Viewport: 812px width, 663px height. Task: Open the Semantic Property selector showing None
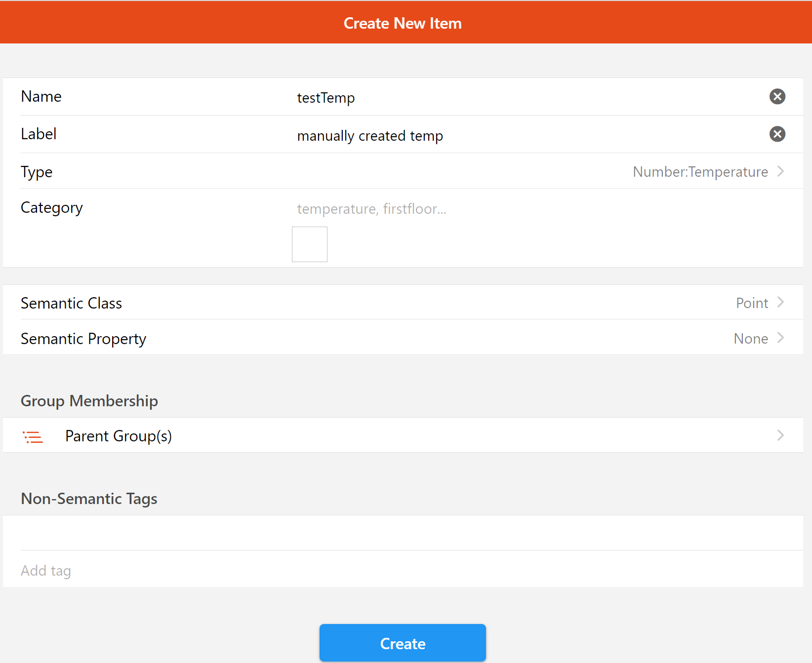point(750,338)
